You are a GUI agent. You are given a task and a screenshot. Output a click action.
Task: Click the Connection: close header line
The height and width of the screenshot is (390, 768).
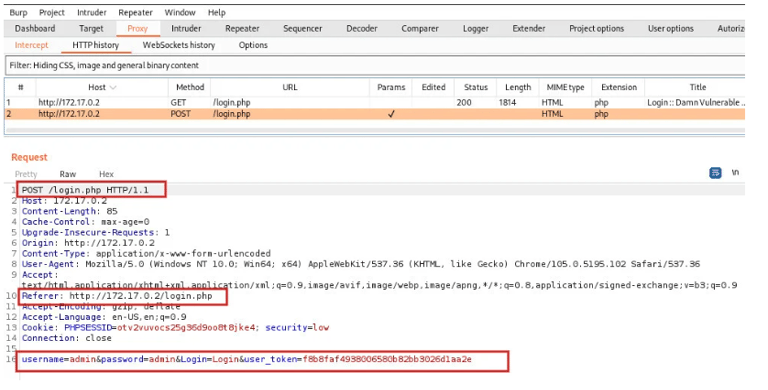point(66,338)
